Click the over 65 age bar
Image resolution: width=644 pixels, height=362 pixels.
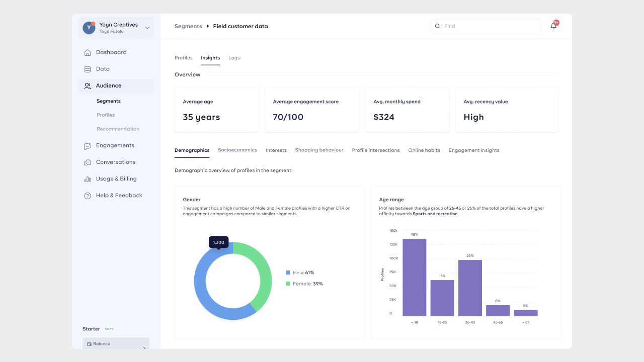click(x=526, y=313)
